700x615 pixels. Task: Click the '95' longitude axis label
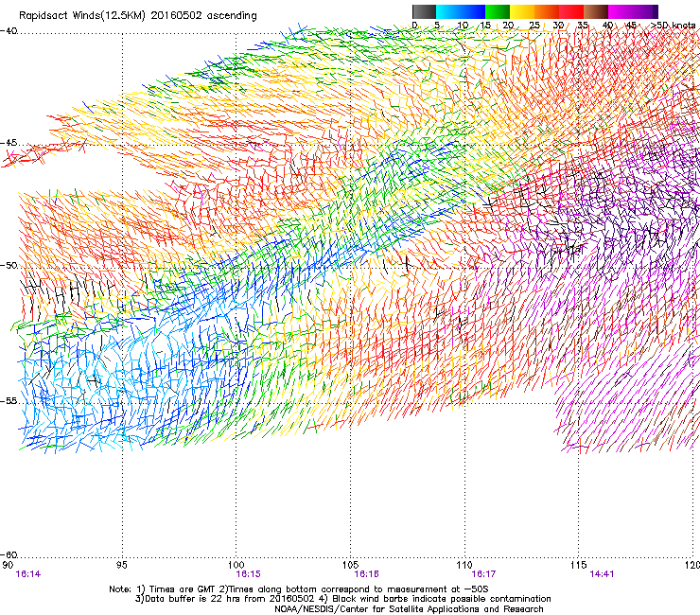pos(121,565)
